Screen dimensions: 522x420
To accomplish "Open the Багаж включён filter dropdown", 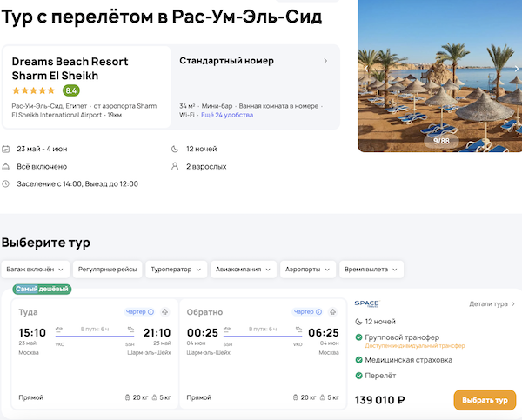I will [x=35, y=270].
